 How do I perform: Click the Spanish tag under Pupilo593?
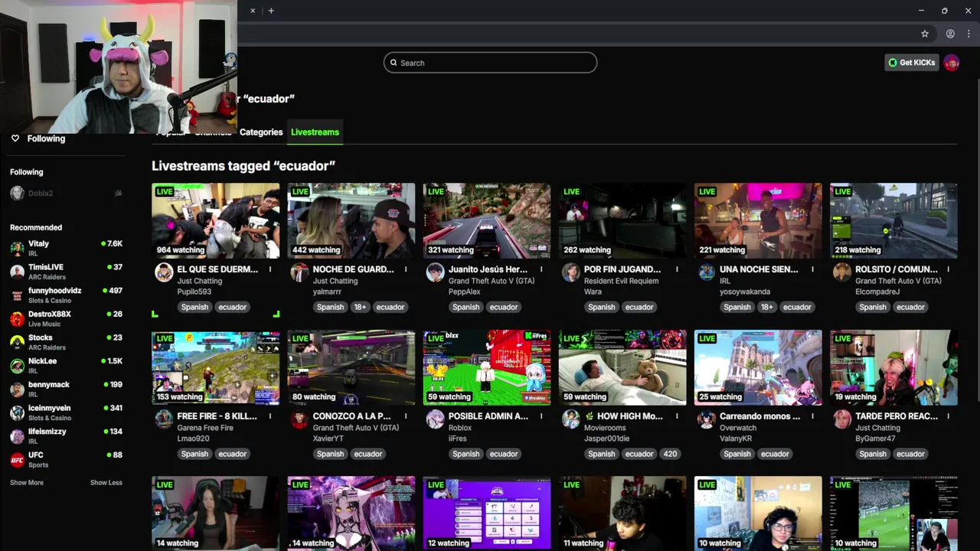(194, 307)
